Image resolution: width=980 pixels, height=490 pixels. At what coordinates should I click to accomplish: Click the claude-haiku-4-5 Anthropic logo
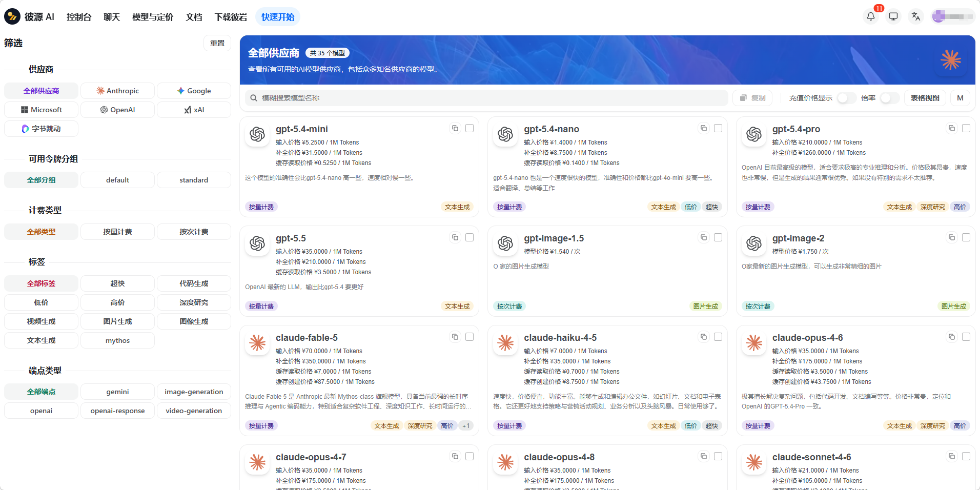pos(505,343)
